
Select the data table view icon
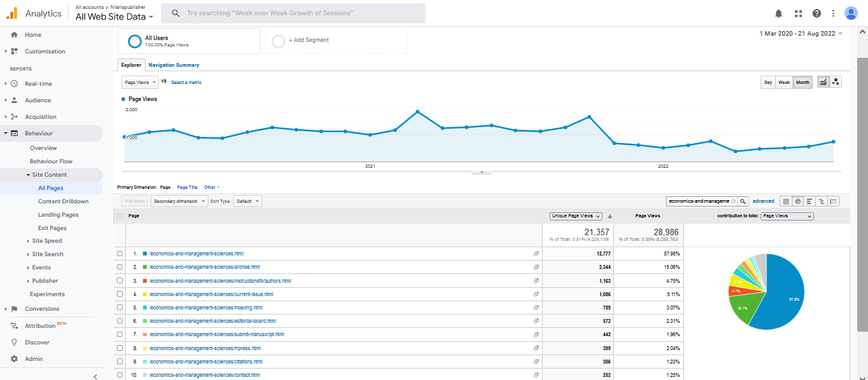pos(786,201)
